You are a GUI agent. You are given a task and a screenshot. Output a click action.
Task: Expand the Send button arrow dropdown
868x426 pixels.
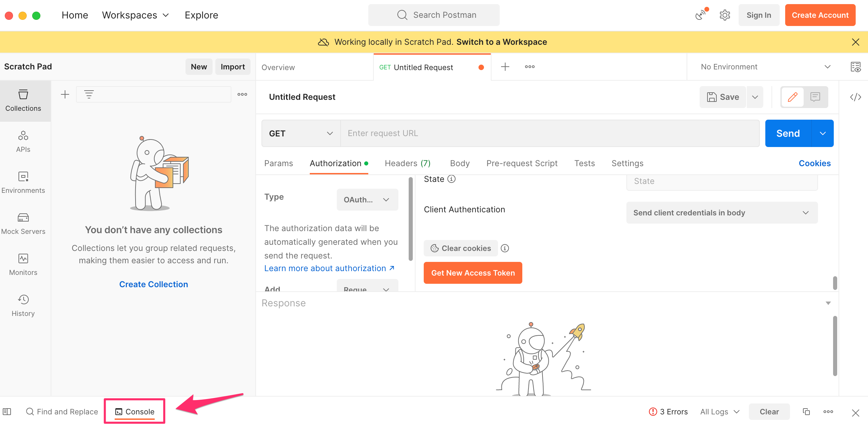tap(823, 133)
